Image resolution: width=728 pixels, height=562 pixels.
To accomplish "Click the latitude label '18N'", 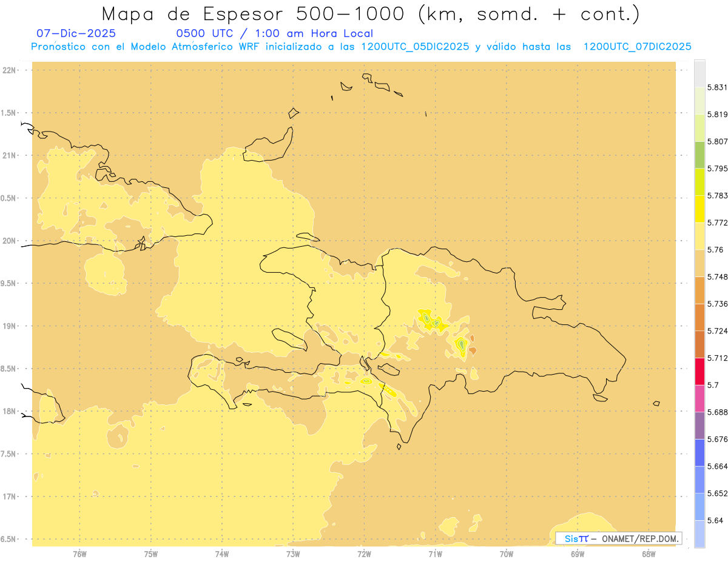I will coord(10,411).
